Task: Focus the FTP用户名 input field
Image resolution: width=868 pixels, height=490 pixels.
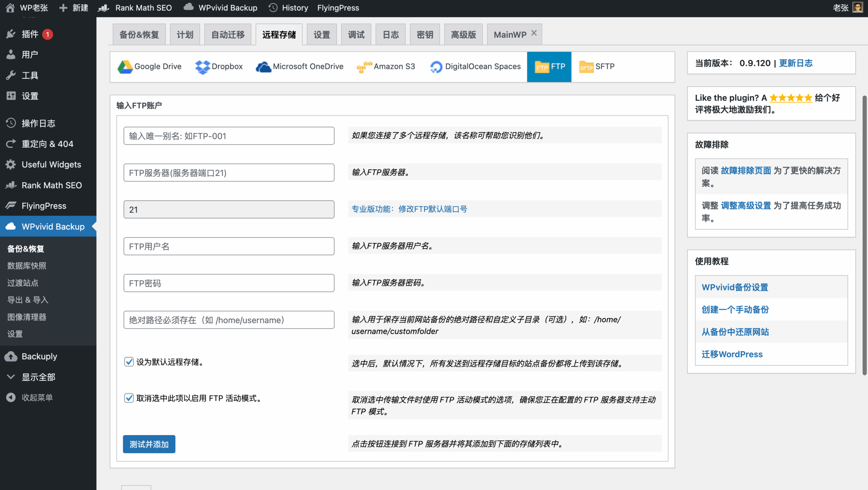Action: [x=229, y=246]
